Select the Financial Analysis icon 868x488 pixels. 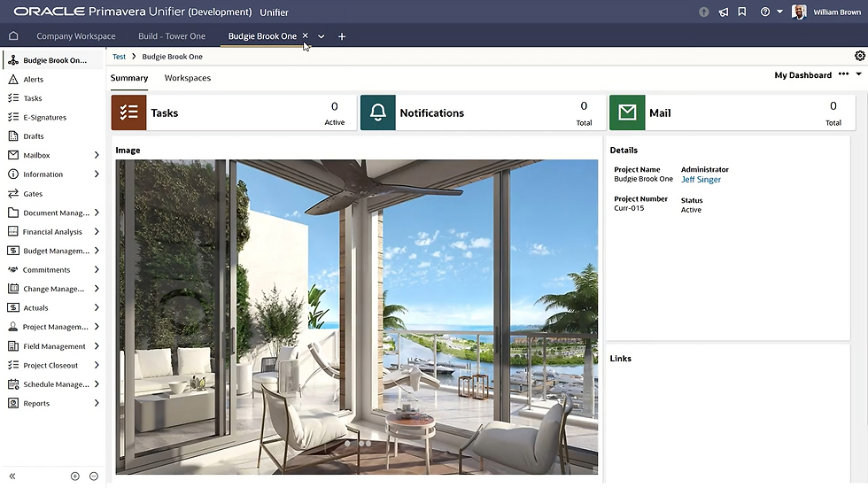click(x=13, y=231)
